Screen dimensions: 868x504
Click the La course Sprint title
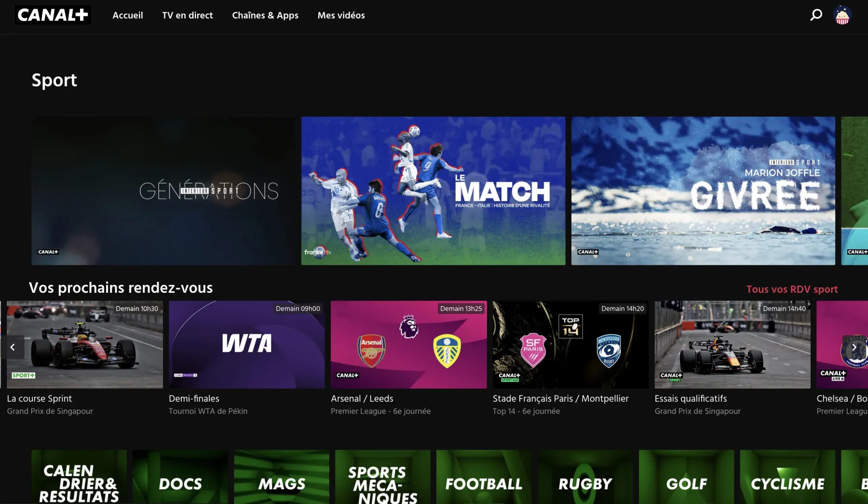tap(40, 399)
